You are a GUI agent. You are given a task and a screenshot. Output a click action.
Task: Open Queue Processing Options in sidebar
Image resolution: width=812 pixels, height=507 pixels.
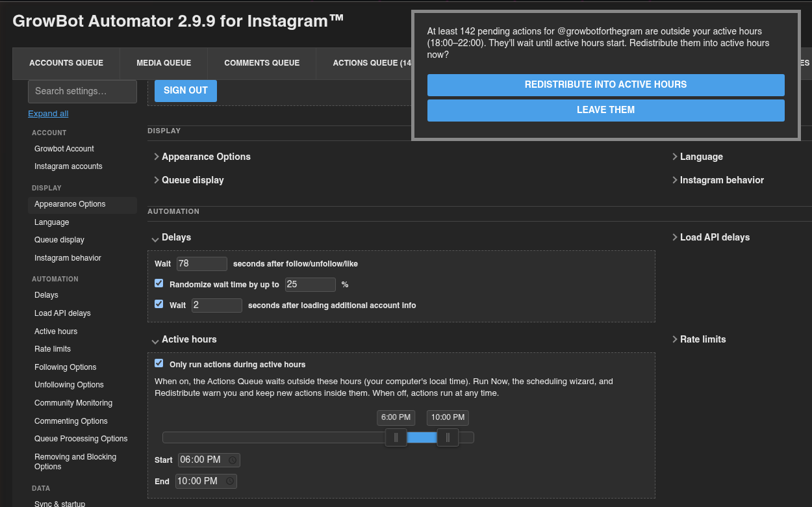click(x=81, y=439)
